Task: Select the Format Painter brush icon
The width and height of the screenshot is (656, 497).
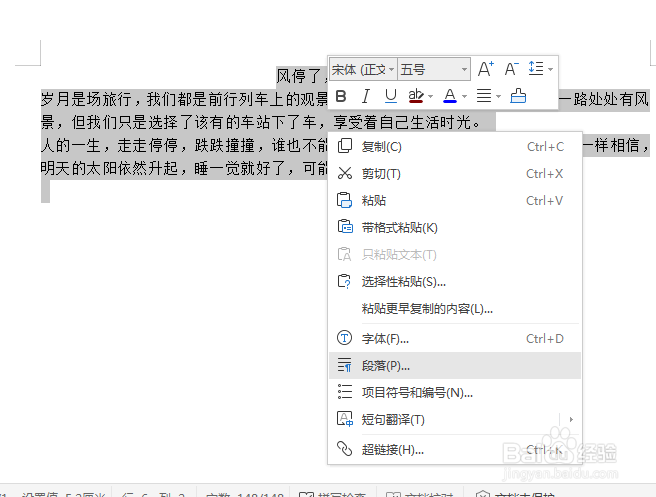Action: [518, 96]
